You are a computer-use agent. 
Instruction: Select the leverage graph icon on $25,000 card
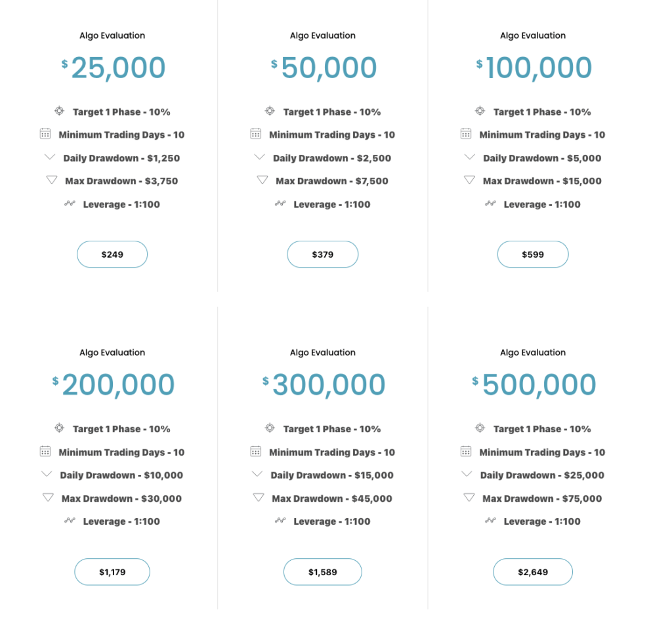(x=70, y=204)
